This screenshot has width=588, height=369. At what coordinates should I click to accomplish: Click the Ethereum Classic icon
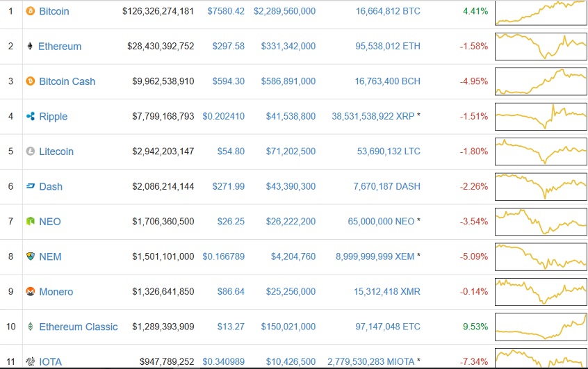(30, 327)
